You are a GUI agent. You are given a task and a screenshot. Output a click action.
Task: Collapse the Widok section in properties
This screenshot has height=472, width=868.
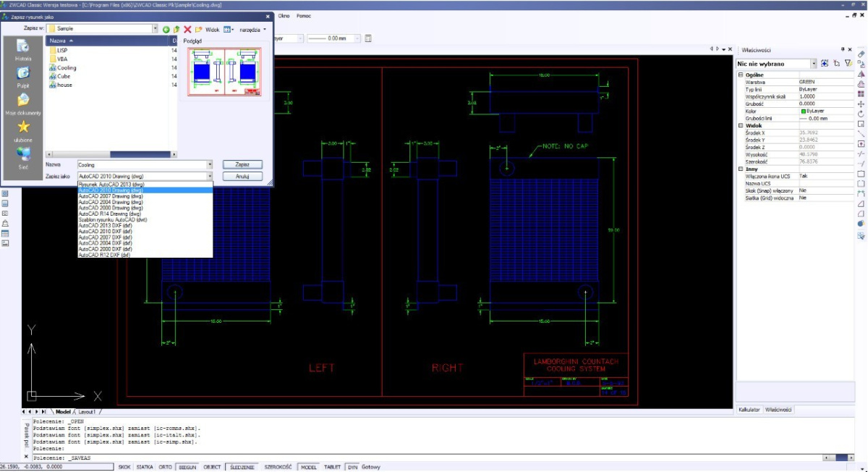point(741,125)
